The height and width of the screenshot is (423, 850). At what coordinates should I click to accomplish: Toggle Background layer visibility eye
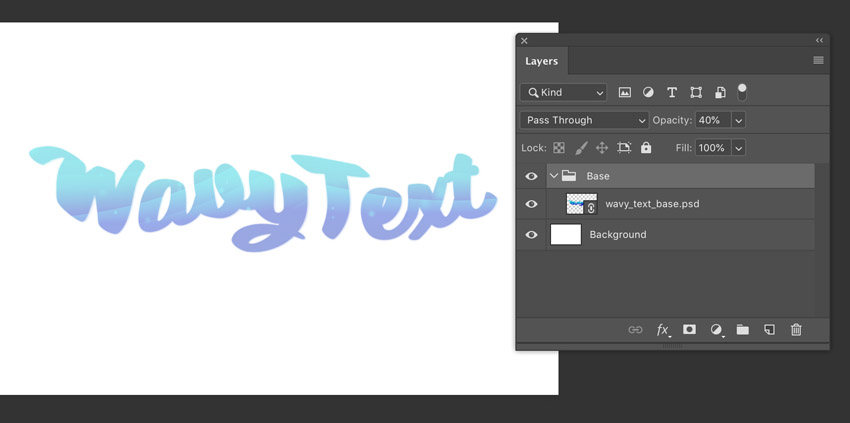[x=531, y=235]
